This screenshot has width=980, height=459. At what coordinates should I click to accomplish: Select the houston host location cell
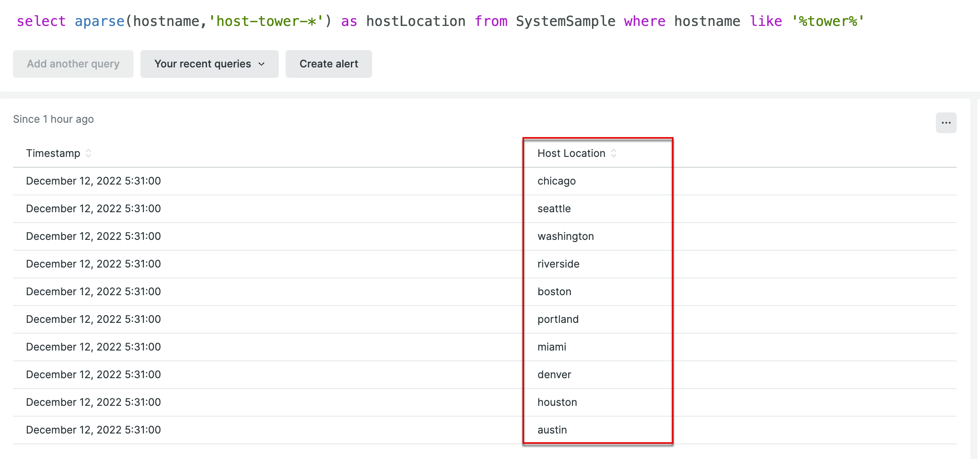tap(557, 402)
